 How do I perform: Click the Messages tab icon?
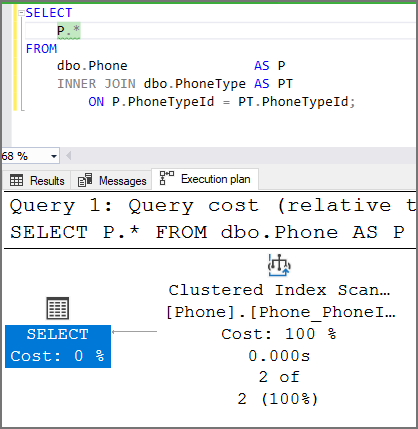85,180
